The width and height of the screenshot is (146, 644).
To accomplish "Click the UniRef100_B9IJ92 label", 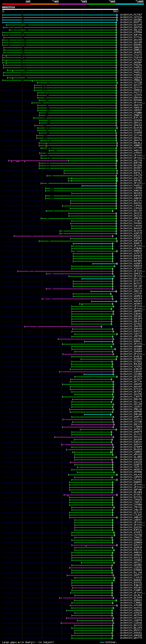I will (x=131, y=278).
